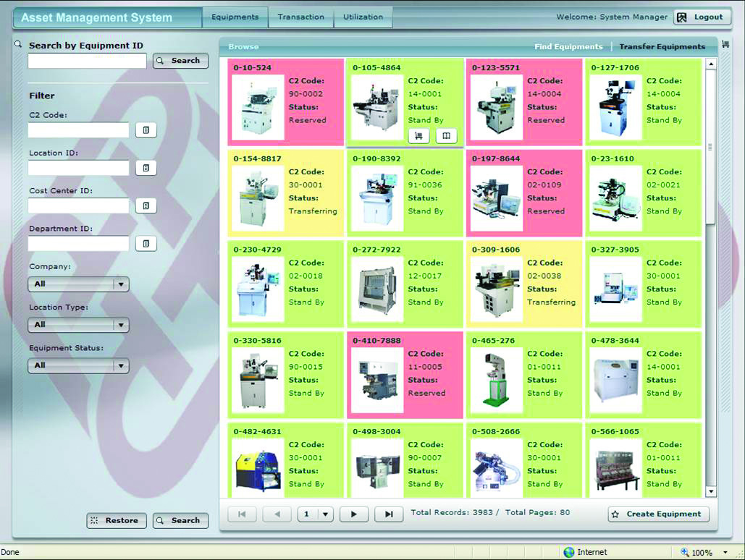745x560 pixels.
Task: Open details book icon for 0-105-4864
Action: click(447, 136)
